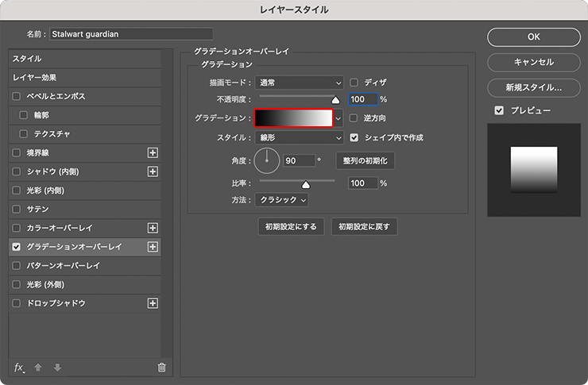Open the 描画モード dropdown set to 通常
This screenshot has width=588, height=385.
(300, 82)
